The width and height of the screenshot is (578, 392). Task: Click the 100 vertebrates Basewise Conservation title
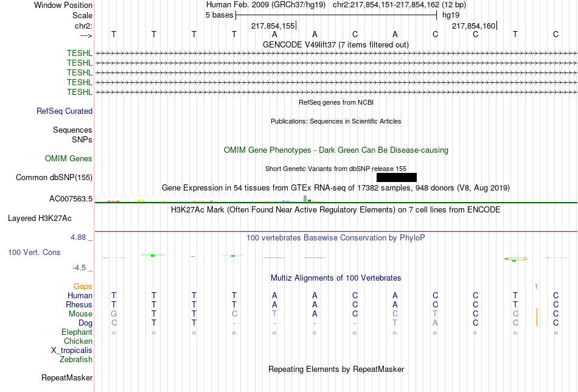tap(335, 238)
